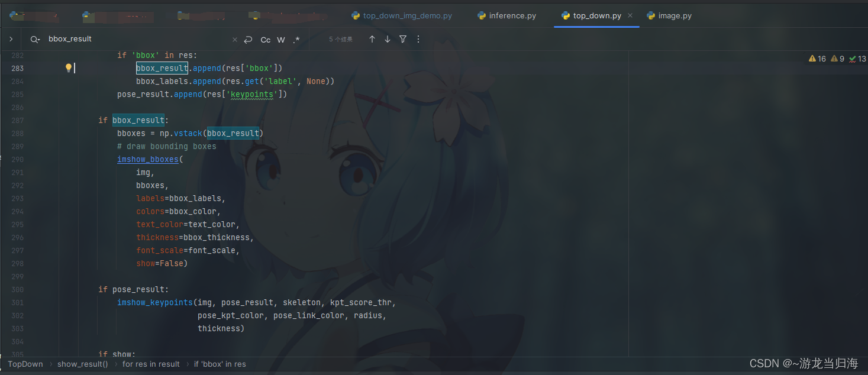Click 'colors=bbox_color,' argument
This screenshot has width=868, height=375.
point(179,211)
